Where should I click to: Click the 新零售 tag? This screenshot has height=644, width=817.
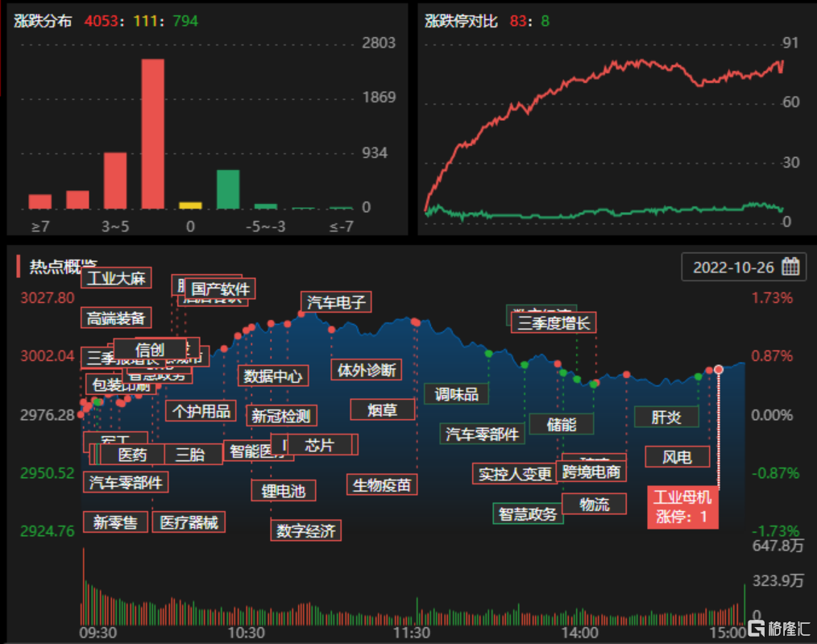tap(115, 521)
